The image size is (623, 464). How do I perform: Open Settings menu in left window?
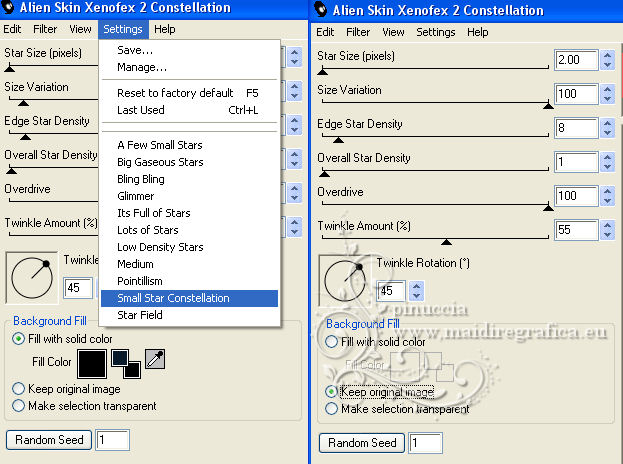(123, 29)
